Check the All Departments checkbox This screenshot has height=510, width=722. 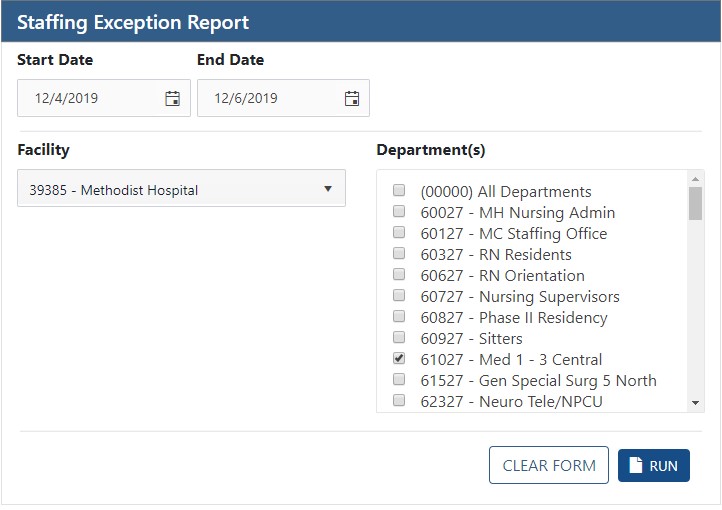point(399,191)
